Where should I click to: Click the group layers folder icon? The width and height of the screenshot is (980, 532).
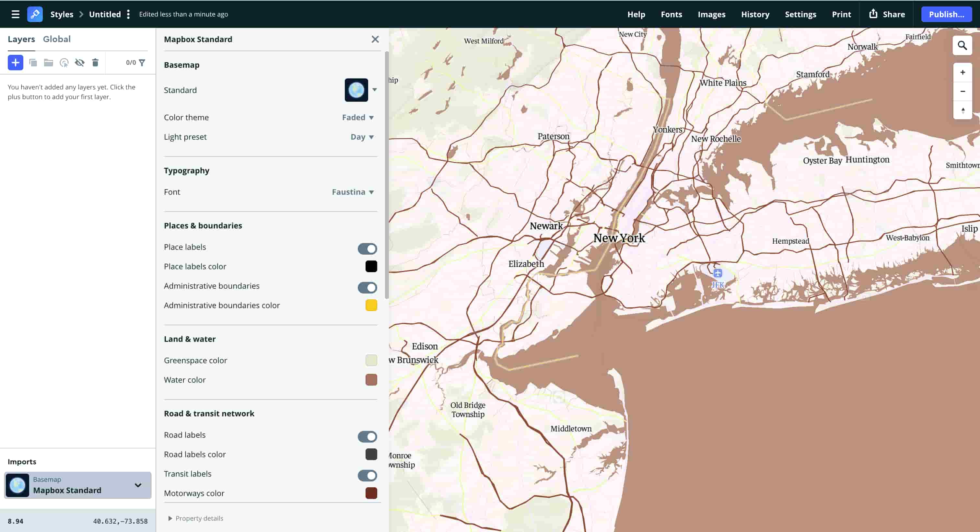[48, 62]
